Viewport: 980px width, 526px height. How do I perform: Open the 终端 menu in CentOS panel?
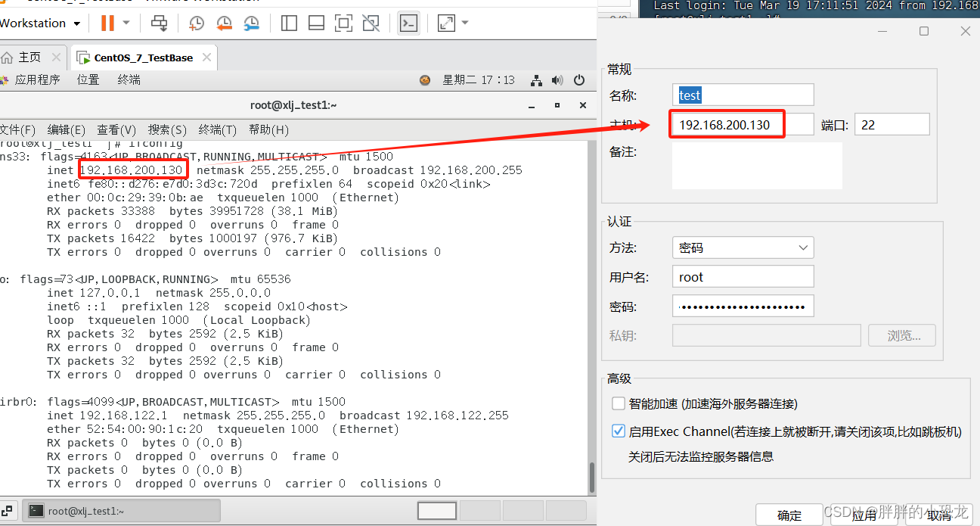pos(129,79)
